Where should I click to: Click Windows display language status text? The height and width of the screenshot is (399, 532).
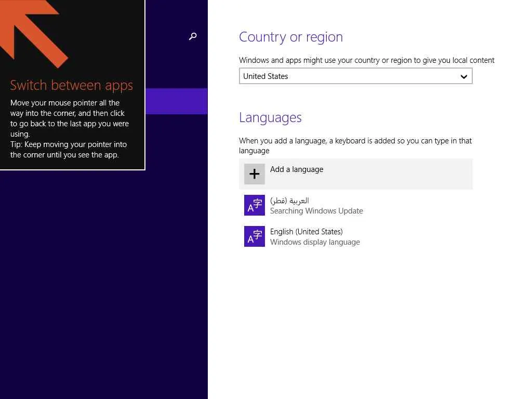[315, 242]
